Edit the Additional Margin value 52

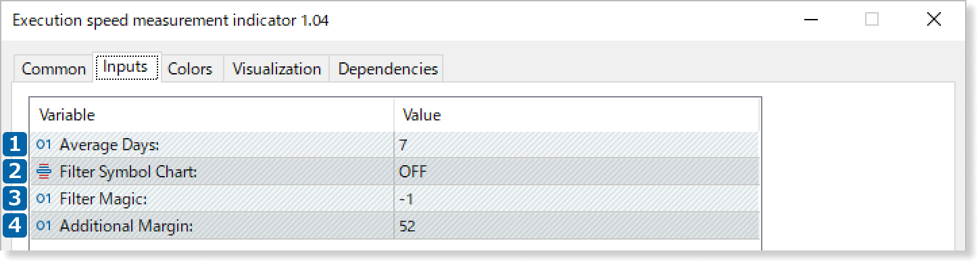[577, 226]
